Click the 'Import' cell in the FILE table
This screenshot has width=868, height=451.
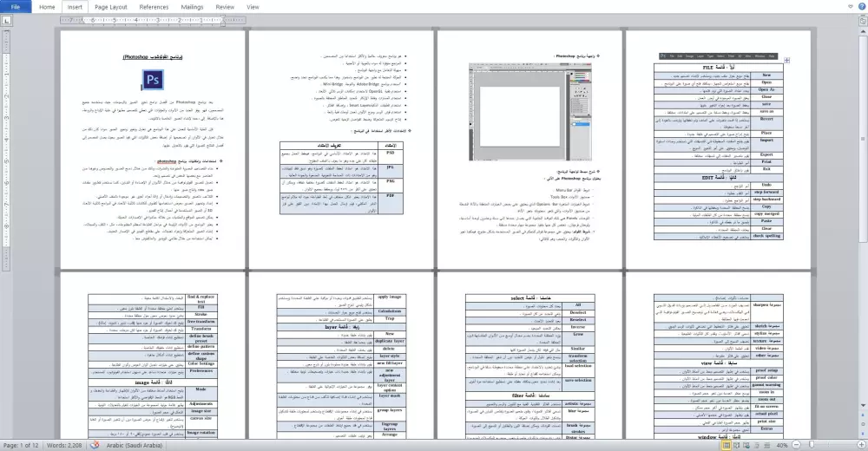pyautogui.click(x=766, y=145)
